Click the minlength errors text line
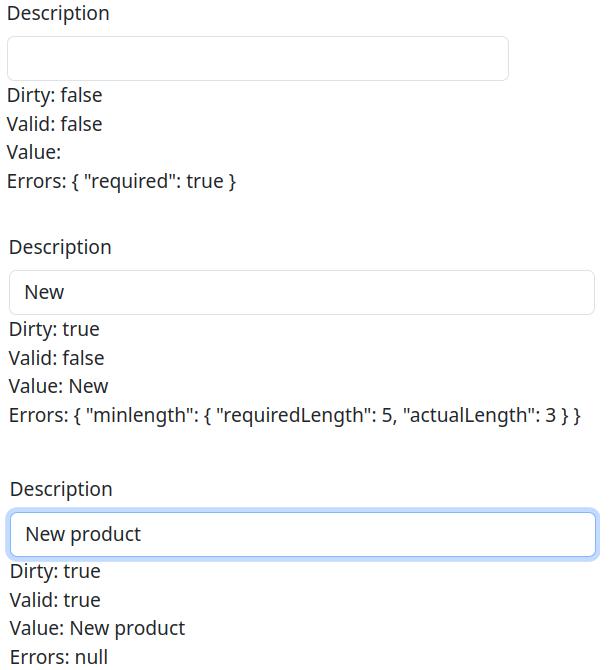The height and width of the screenshot is (670, 611). coord(294,415)
